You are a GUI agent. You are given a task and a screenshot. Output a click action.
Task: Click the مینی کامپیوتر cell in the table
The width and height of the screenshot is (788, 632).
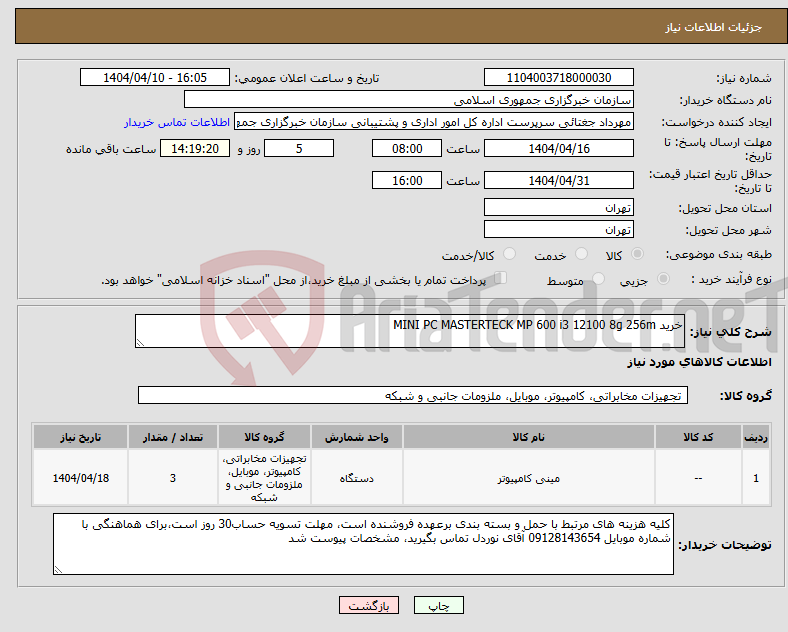click(x=528, y=478)
